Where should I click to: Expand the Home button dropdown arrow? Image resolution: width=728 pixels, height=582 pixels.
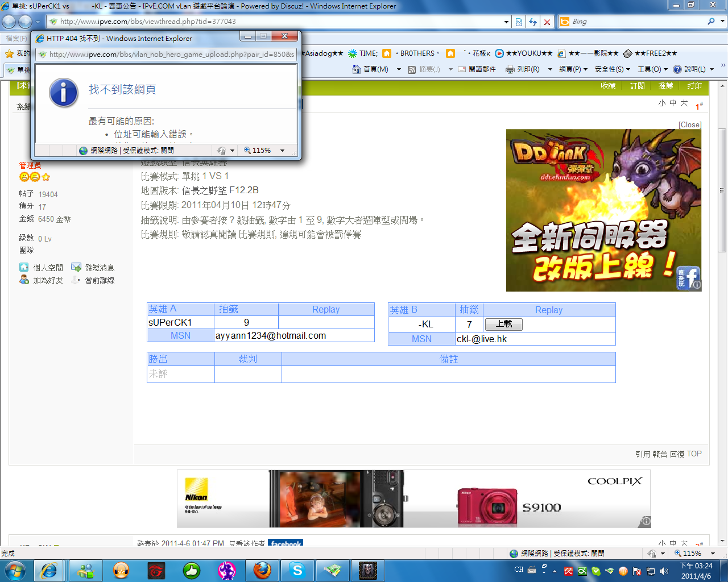[x=399, y=69]
